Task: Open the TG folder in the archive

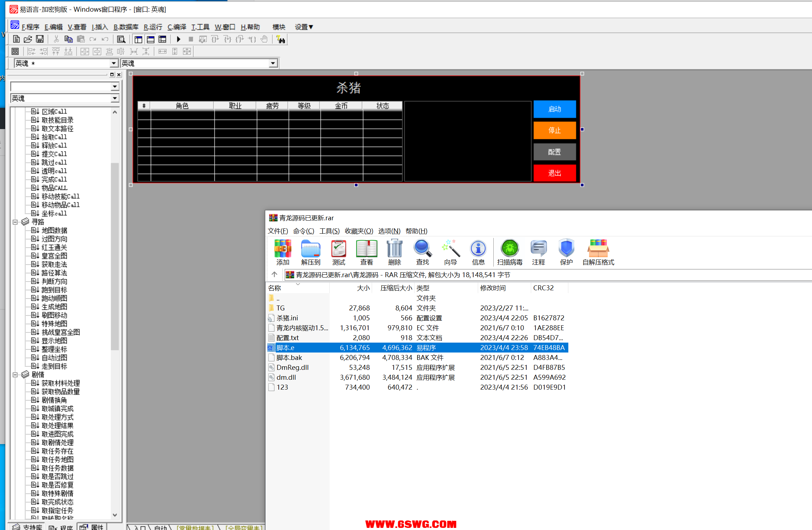Action: [x=280, y=308]
